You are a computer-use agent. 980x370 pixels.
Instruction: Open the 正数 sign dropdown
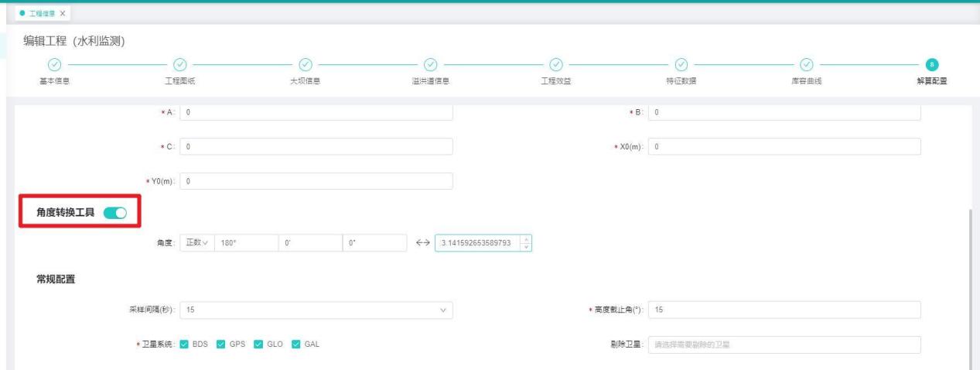tap(196, 243)
